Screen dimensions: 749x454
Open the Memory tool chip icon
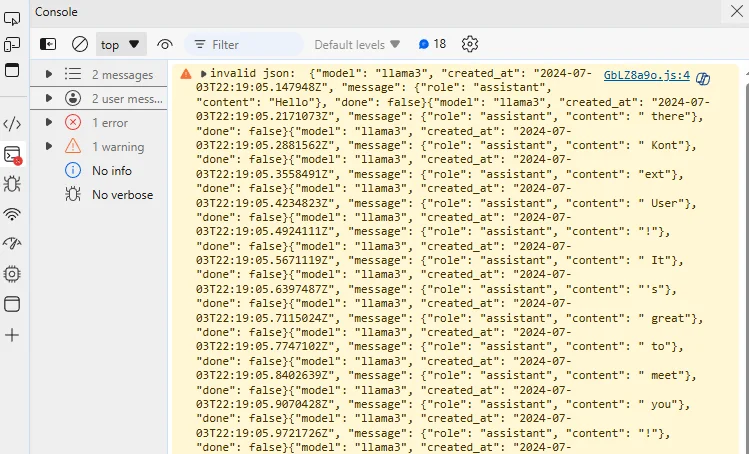click(12, 273)
